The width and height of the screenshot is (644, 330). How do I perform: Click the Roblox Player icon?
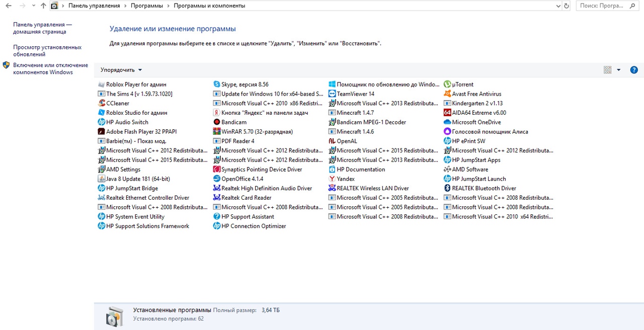coord(102,85)
